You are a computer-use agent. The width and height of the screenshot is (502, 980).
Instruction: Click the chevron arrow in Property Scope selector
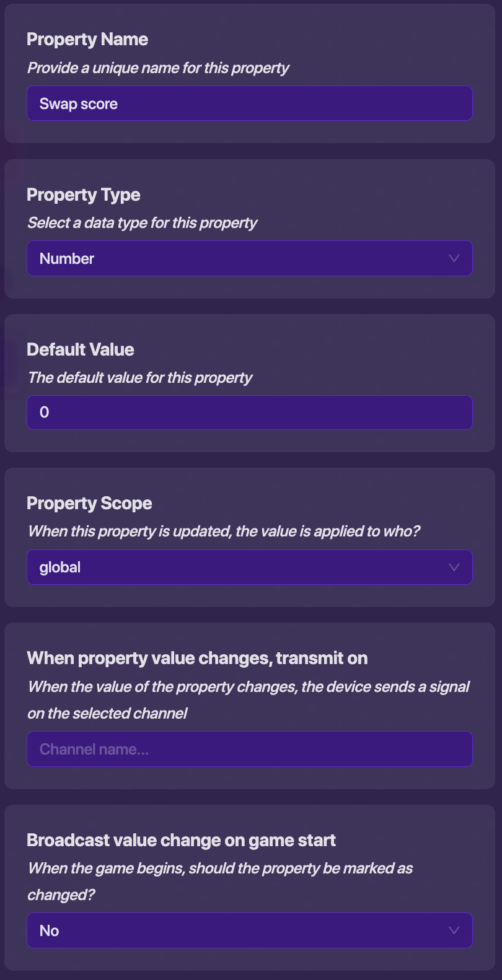pos(454,567)
